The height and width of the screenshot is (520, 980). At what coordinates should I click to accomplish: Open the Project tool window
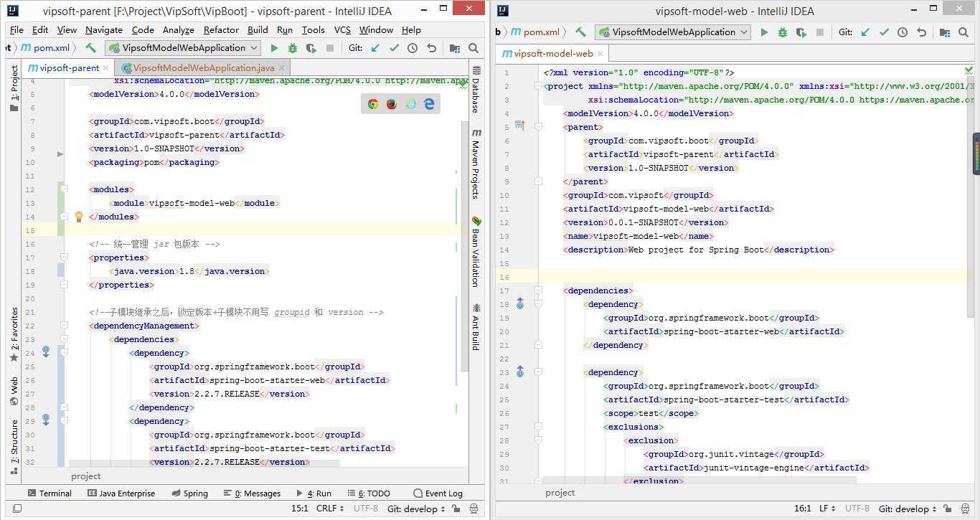pos(14,88)
